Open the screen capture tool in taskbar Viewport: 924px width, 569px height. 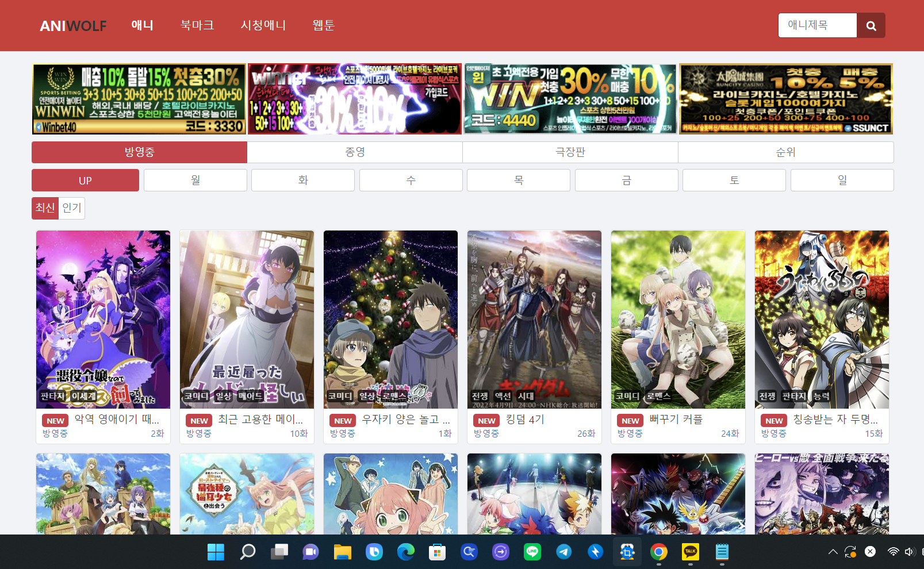coord(627,552)
